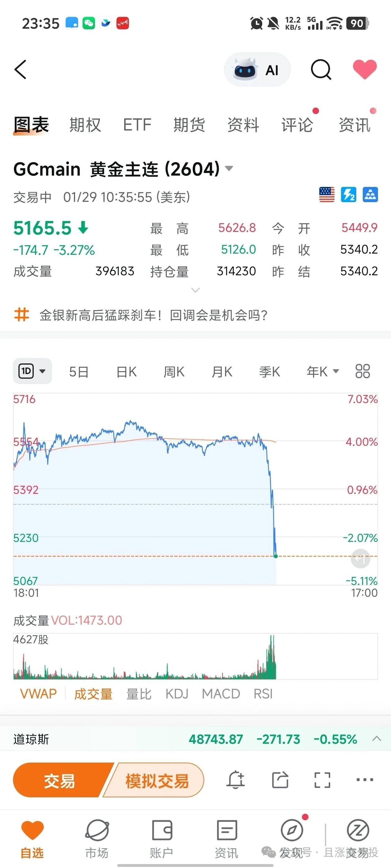Open chart layout grid icon
Viewport: 391px width, 868px height.
pyautogui.click(x=363, y=371)
